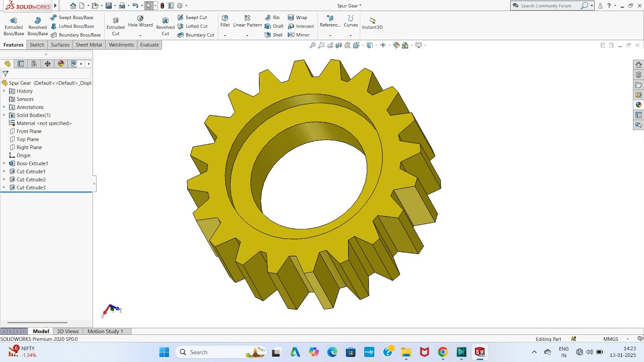Open the DisplayManager tab icon
Image resolution: width=644 pixels, height=362 pixels.
click(61, 64)
